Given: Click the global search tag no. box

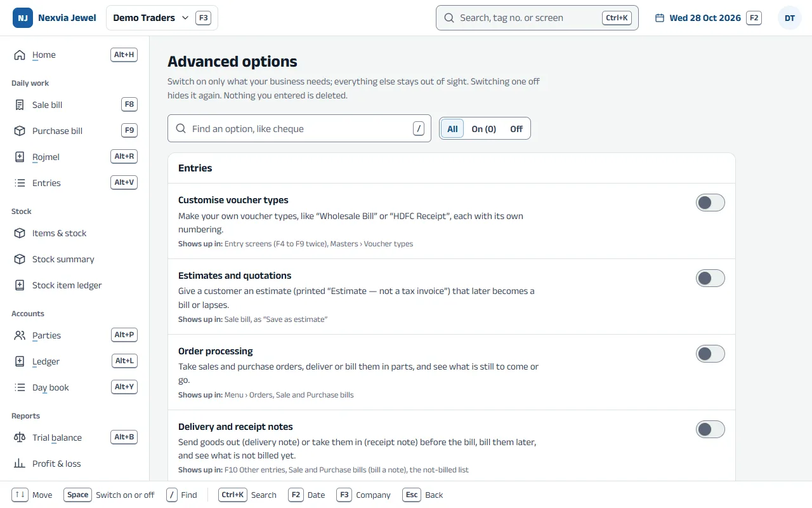Looking at the screenshot, I should click(x=537, y=18).
